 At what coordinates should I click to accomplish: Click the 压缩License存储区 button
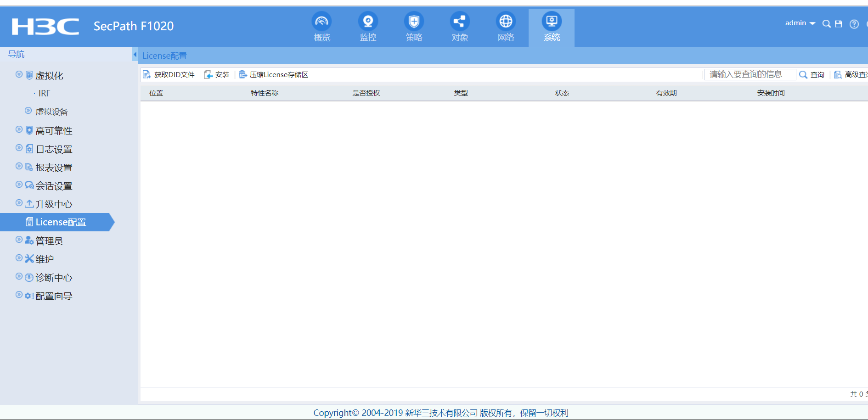[x=274, y=74]
